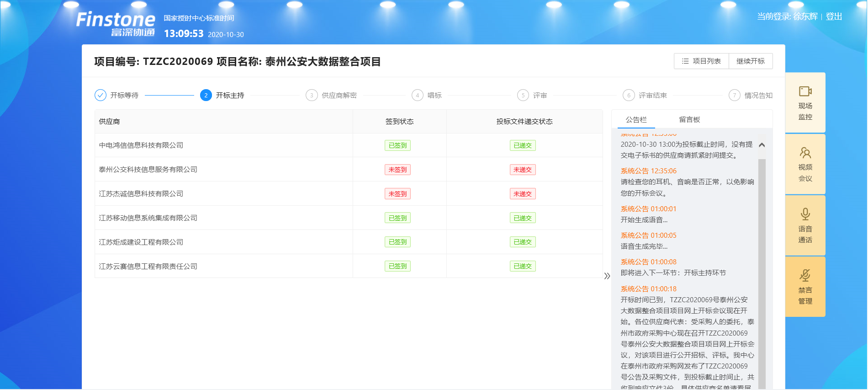Click 已递交 tag for 江苏移动信息系统集成有限公司

pyautogui.click(x=523, y=218)
